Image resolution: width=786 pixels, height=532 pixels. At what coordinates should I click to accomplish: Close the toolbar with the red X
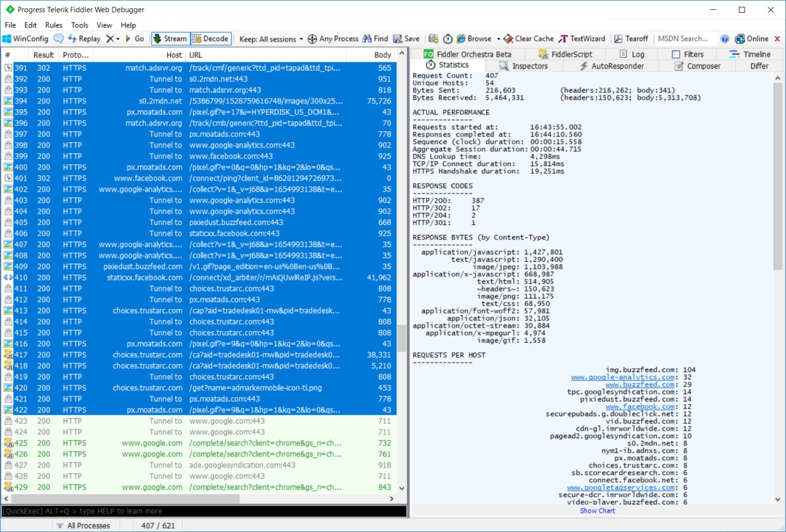coord(777,39)
